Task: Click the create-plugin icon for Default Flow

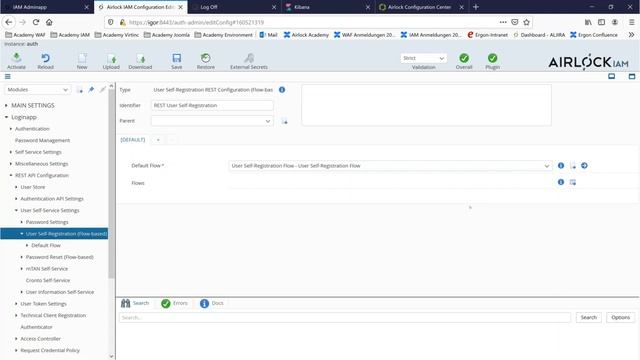Action: click(573, 165)
